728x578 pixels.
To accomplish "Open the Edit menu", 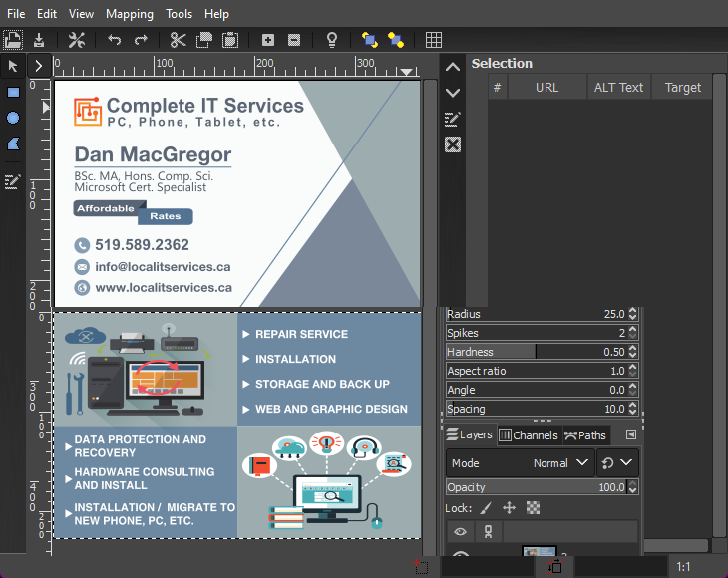I will click(x=47, y=14).
